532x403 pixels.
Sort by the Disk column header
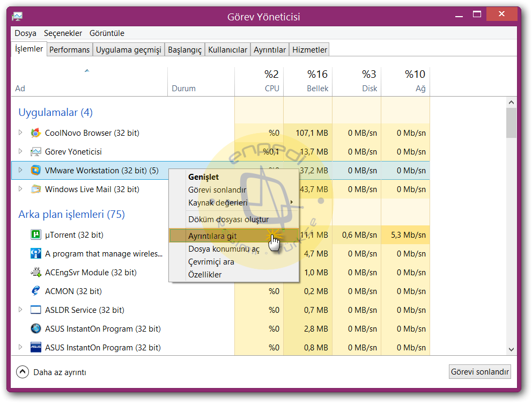(357, 82)
